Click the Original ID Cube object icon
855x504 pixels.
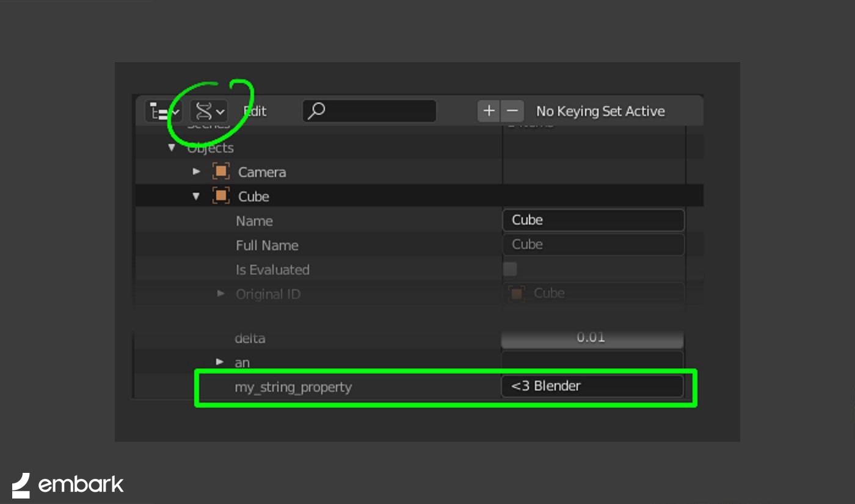point(517,293)
